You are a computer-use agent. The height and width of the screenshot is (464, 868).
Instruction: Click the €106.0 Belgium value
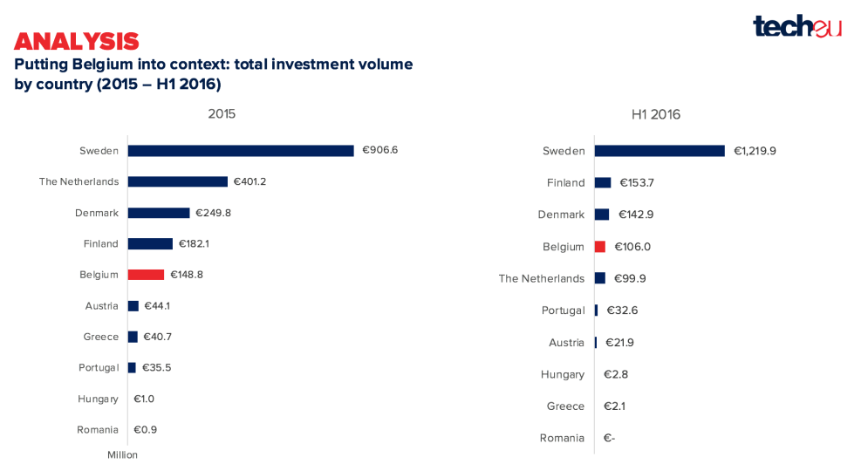(x=632, y=247)
